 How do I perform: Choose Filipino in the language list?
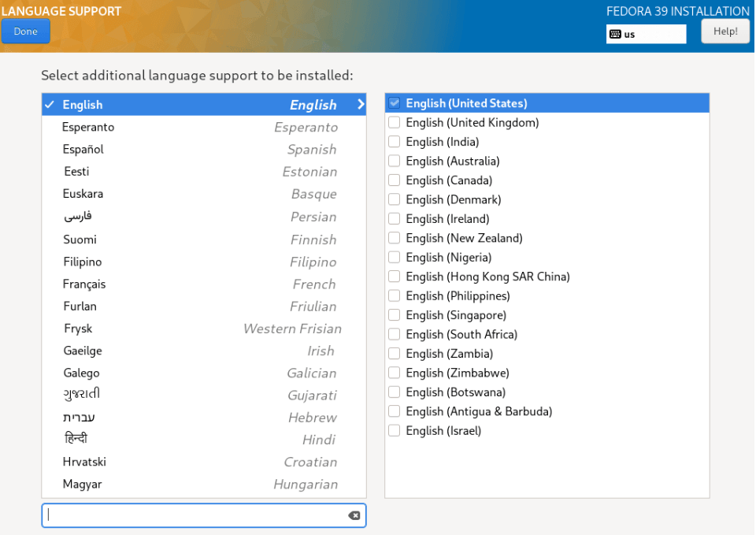tap(203, 262)
